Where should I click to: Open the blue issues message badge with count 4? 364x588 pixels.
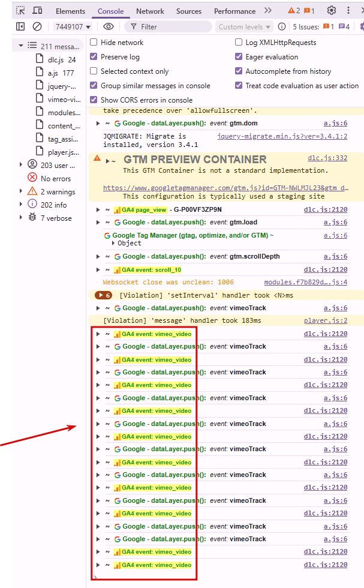pyautogui.click(x=344, y=26)
